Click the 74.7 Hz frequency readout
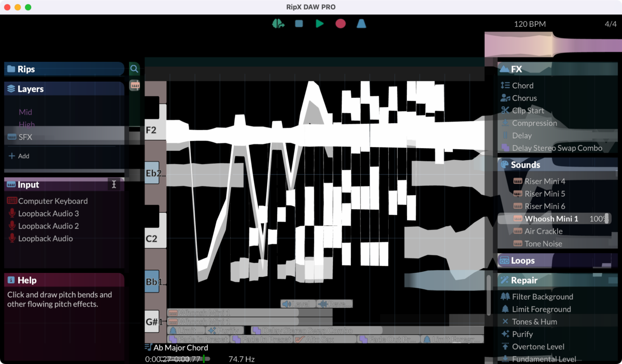622x364 pixels. [x=242, y=359]
